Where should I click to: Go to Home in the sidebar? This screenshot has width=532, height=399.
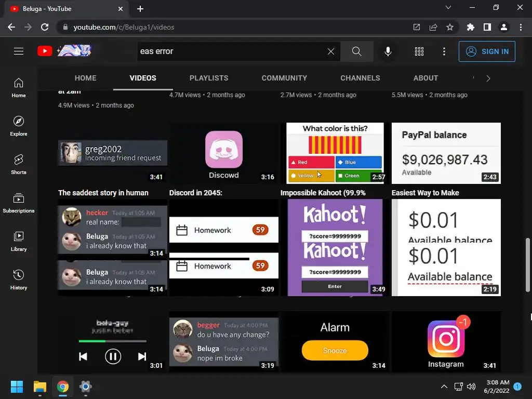(19, 88)
